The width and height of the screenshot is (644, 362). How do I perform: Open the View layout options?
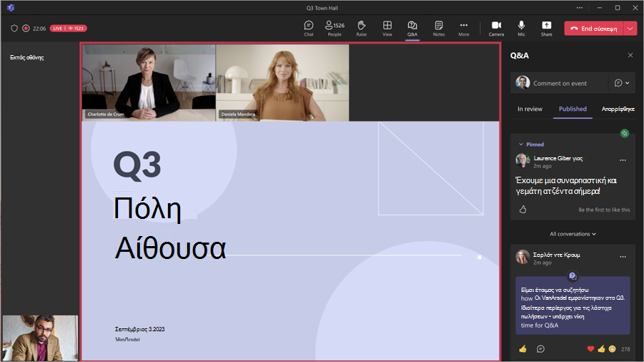click(x=387, y=29)
